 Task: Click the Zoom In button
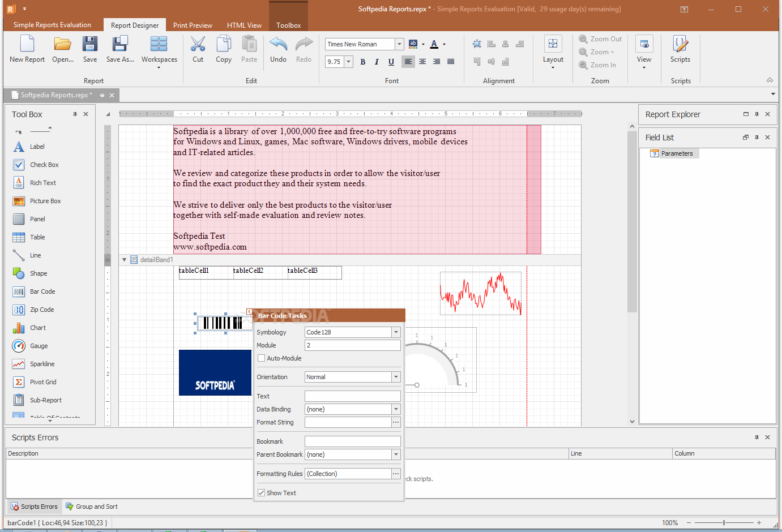(x=597, y=65)
